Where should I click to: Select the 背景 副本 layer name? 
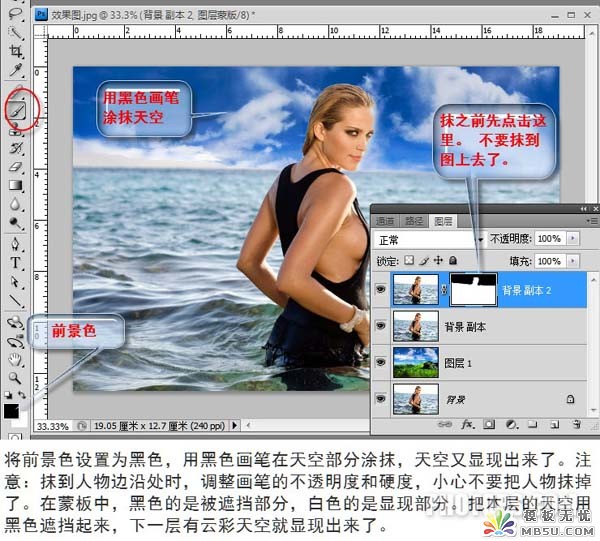(465, 327)
